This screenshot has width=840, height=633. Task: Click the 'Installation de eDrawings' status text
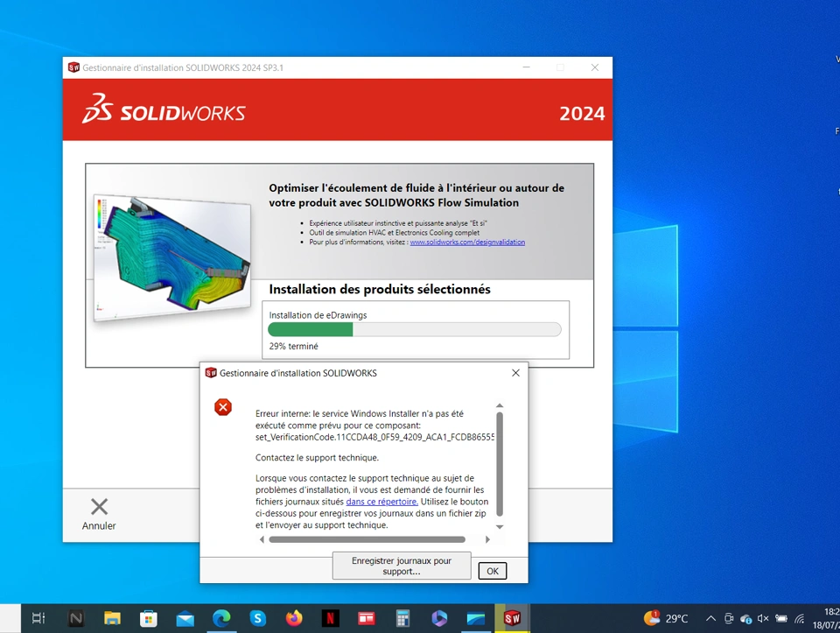318,315
